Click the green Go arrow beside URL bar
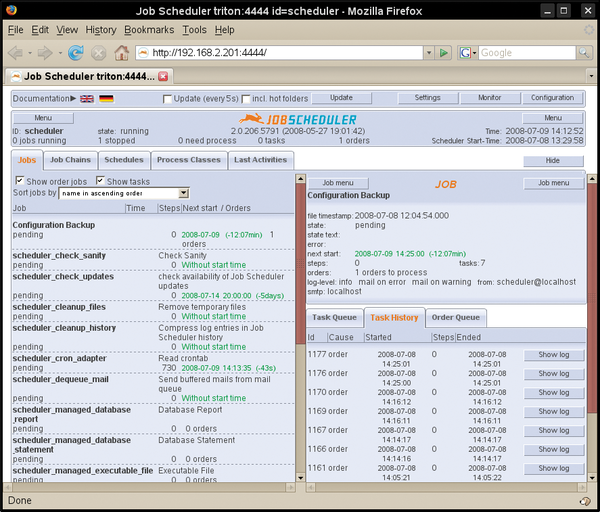Image resolution: width=600 pixels, height=512 pixels. 444,52
